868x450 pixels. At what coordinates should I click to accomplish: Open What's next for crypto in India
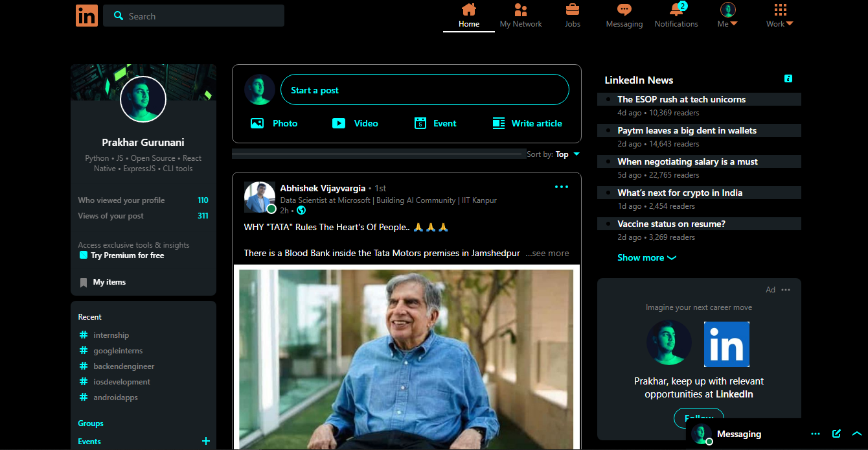point(680,193)
